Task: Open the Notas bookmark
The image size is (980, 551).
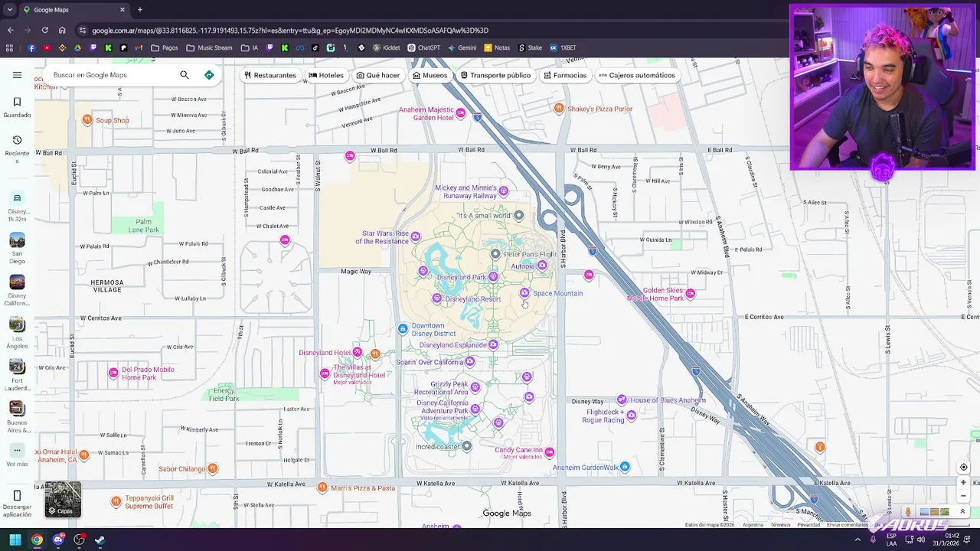Action: tap(496, 47)
